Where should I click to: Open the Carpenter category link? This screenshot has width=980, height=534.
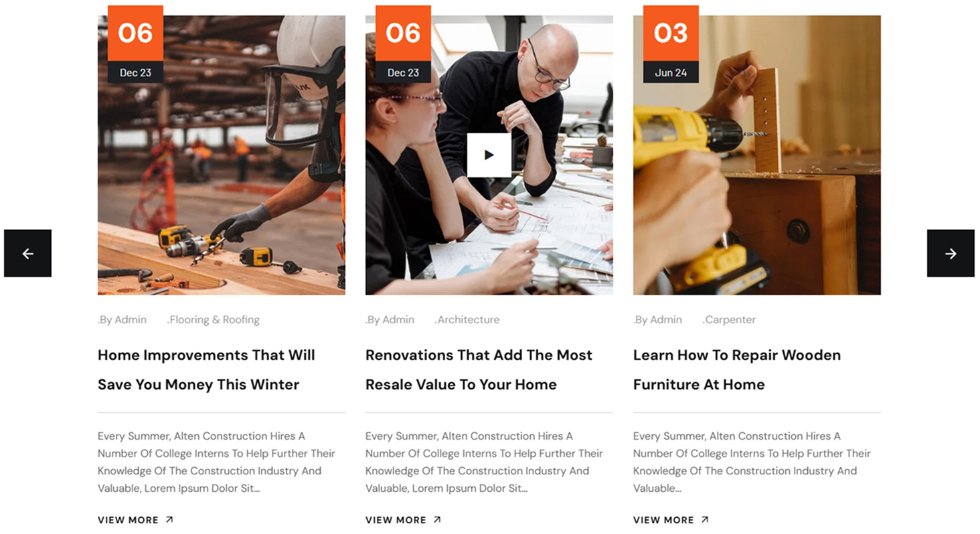click(x=729, y=320)
